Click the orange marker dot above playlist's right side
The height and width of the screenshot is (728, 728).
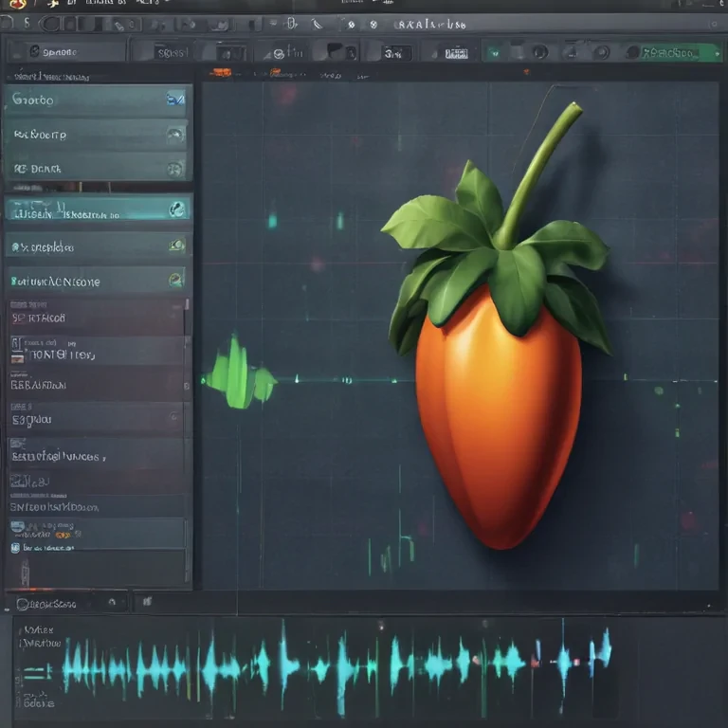tap(526, 71)
